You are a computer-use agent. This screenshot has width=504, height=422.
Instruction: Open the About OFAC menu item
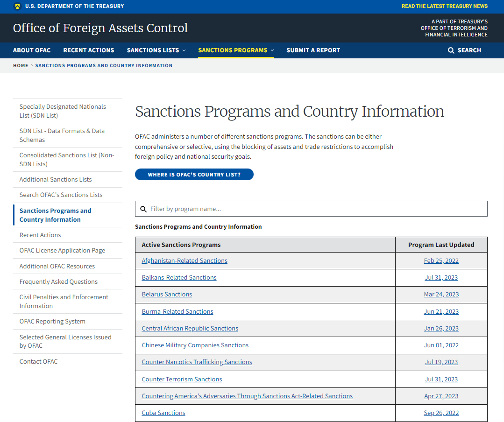click(32, 50)
